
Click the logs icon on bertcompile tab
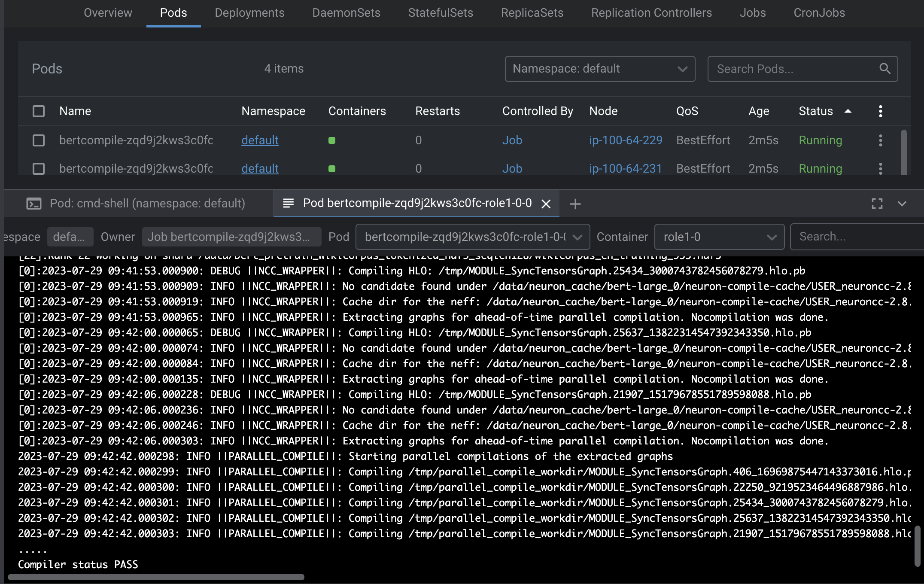tap(289, 203)
